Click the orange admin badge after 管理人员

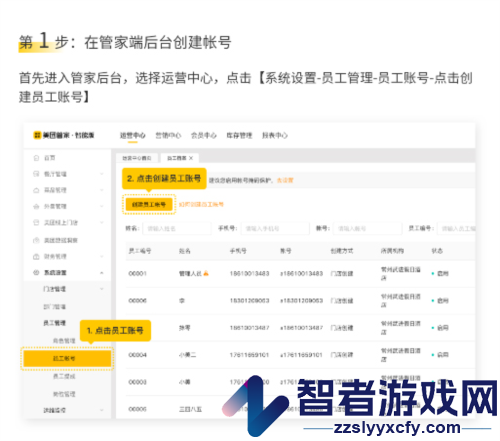point(206,273)
